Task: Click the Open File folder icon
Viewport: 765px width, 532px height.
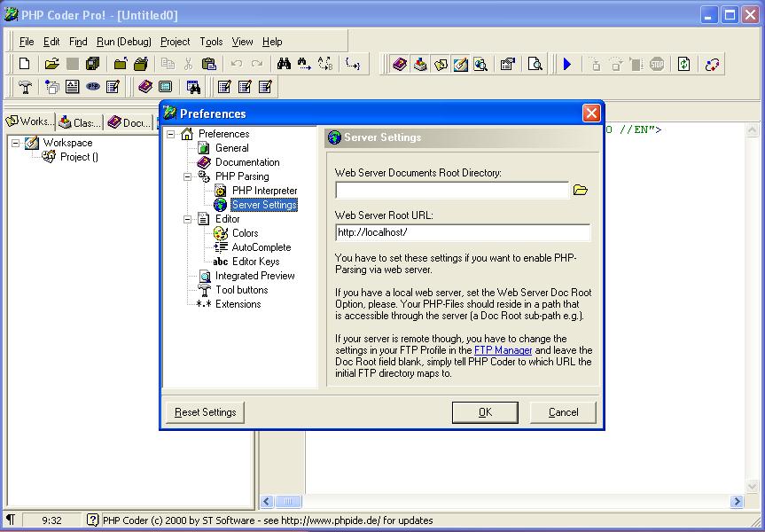Action: [51, 64]
